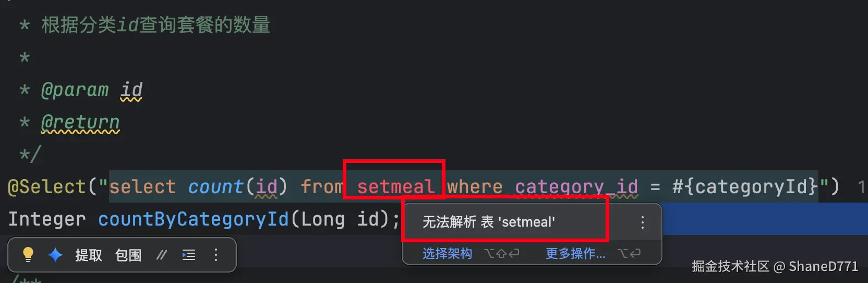
Task: Click the 选择架构 link
Action: [447, 253]
